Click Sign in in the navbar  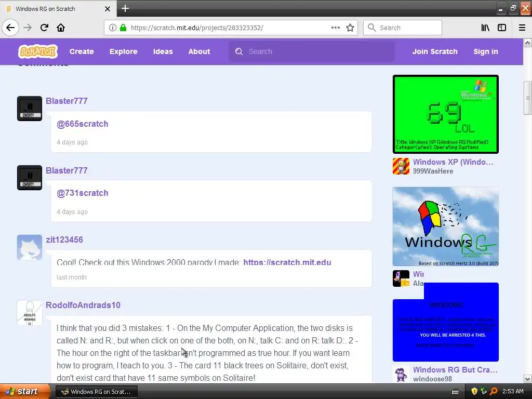486,51
